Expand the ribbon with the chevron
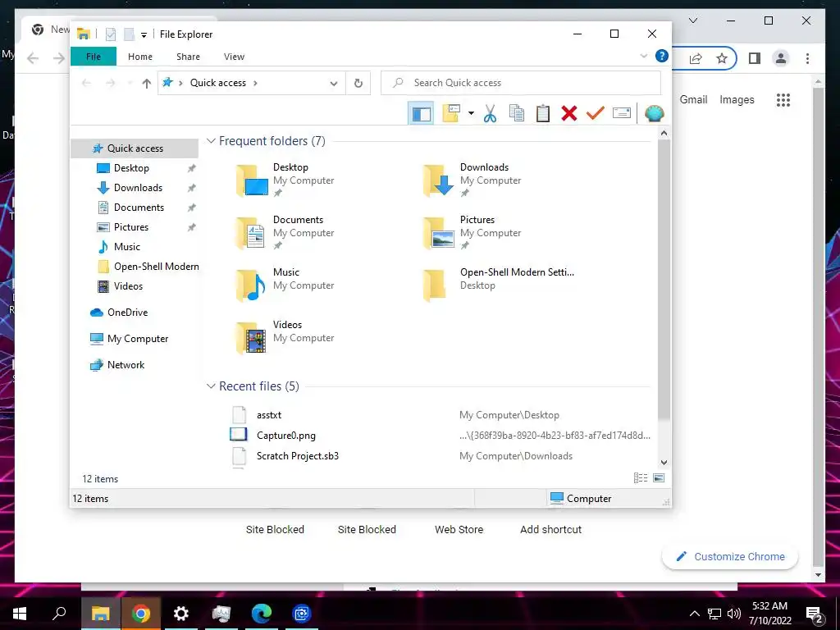The height and width of the screenshot is (630, 840). (x=644, y=56)
